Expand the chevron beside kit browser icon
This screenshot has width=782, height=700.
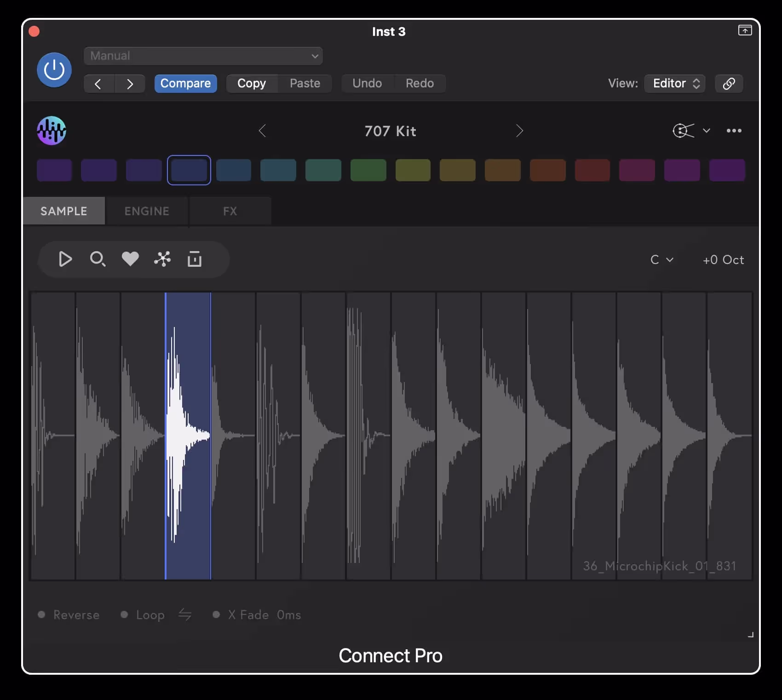coord(707,131)
